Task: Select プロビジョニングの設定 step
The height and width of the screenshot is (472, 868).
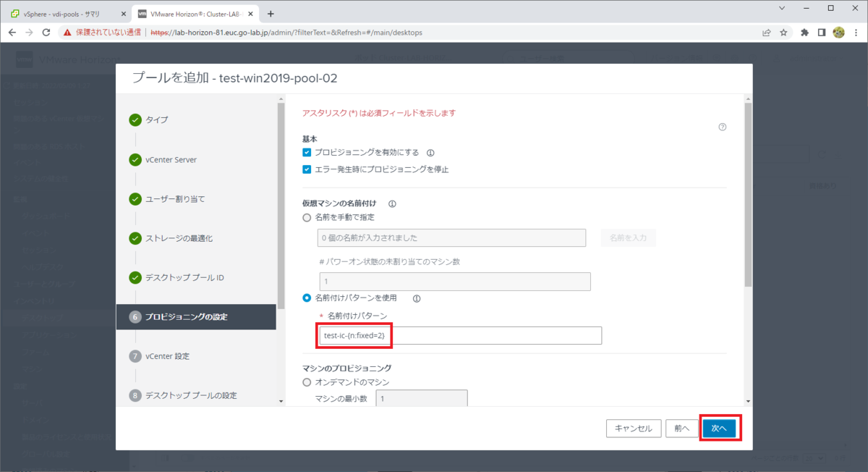Action: tap(196, 317)
